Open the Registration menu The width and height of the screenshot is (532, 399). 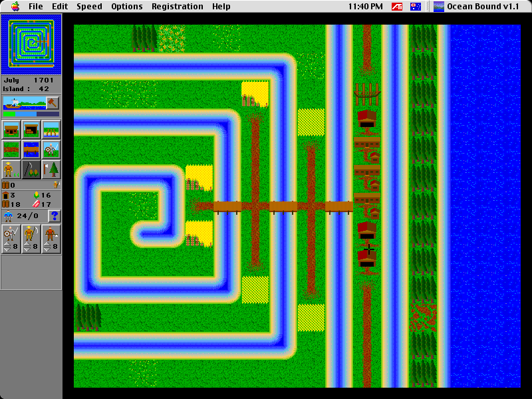click(x=178, y=7)
